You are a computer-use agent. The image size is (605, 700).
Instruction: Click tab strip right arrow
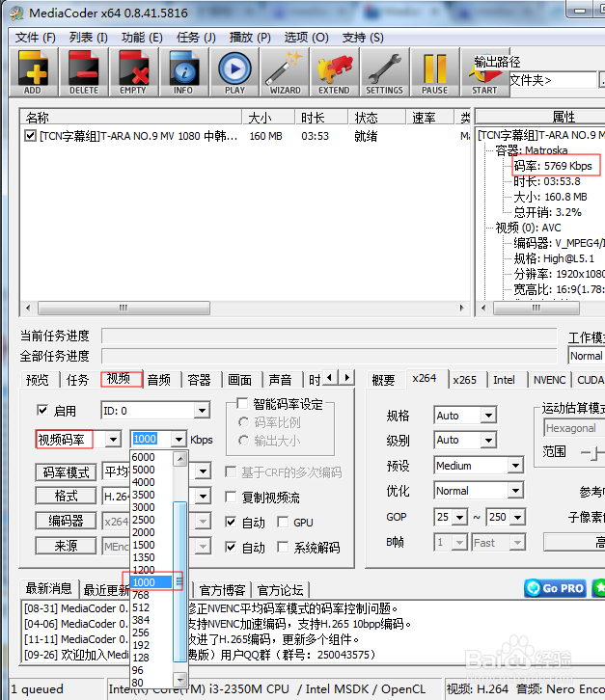tap(346, 378)
